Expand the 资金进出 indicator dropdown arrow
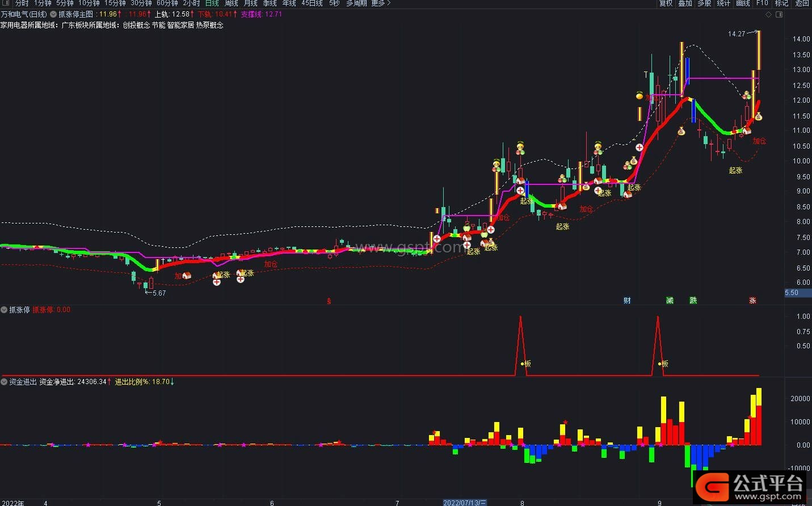812x506 pixels. 4,382
